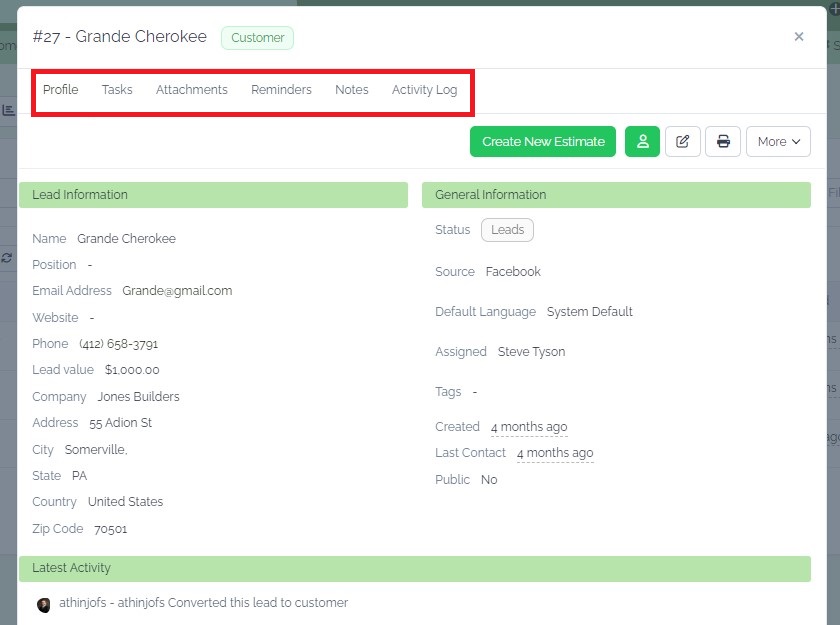Image resolution: width=840 pixels, height=625 pixels.
Task: Expand the More dropdown
Action: point(778,141)
